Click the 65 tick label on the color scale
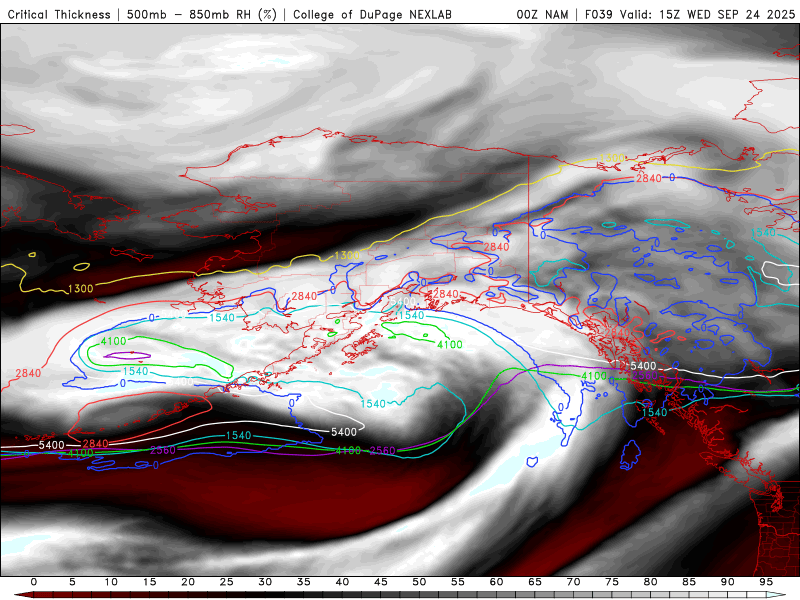Image resolution: width=800 pixels, height=600 pixels. click(x=535, y=582)
